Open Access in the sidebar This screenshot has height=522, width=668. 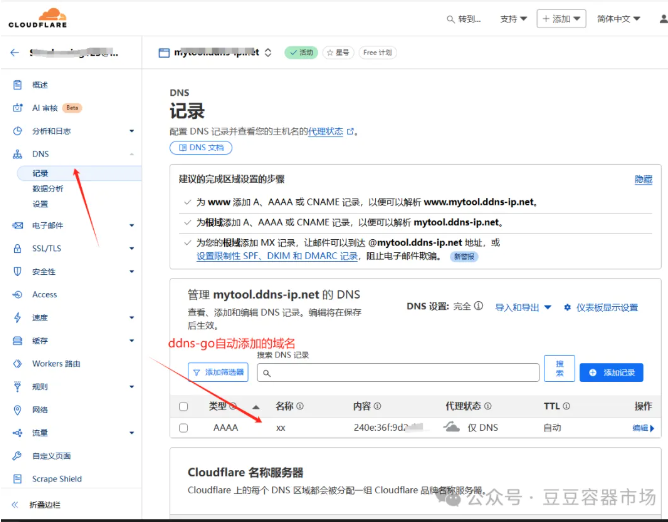point(44,294)
